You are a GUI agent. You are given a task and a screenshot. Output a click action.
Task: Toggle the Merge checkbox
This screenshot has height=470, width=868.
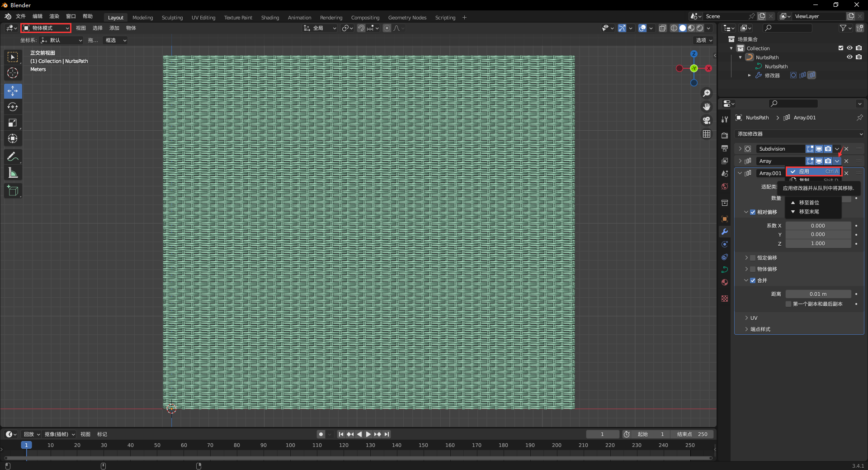(x=753, y=280)
